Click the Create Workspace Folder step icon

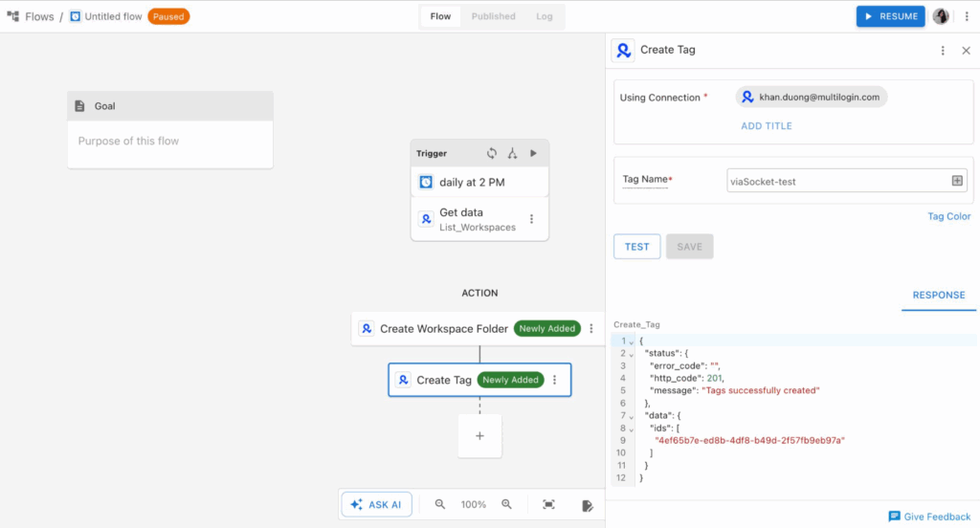coord(367,329)
